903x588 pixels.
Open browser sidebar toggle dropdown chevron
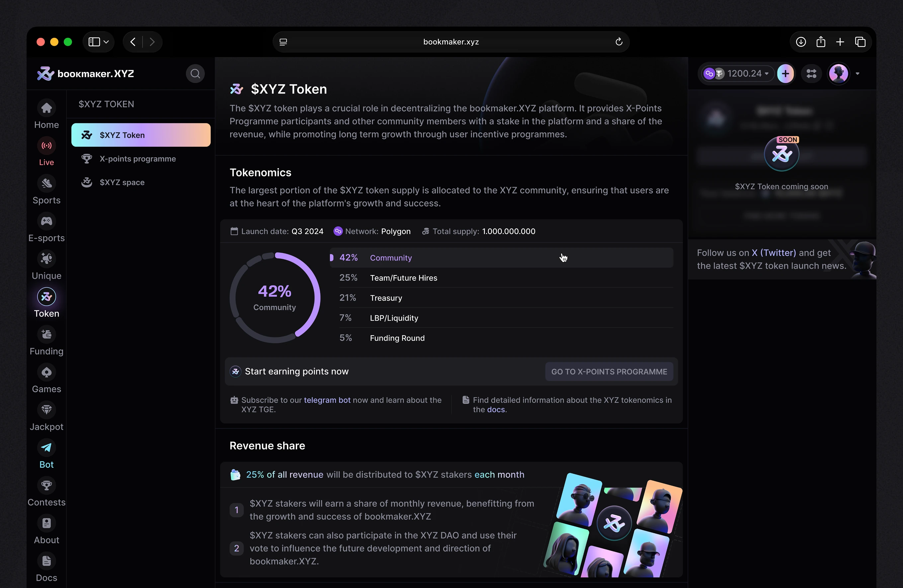tap(106, 42)
